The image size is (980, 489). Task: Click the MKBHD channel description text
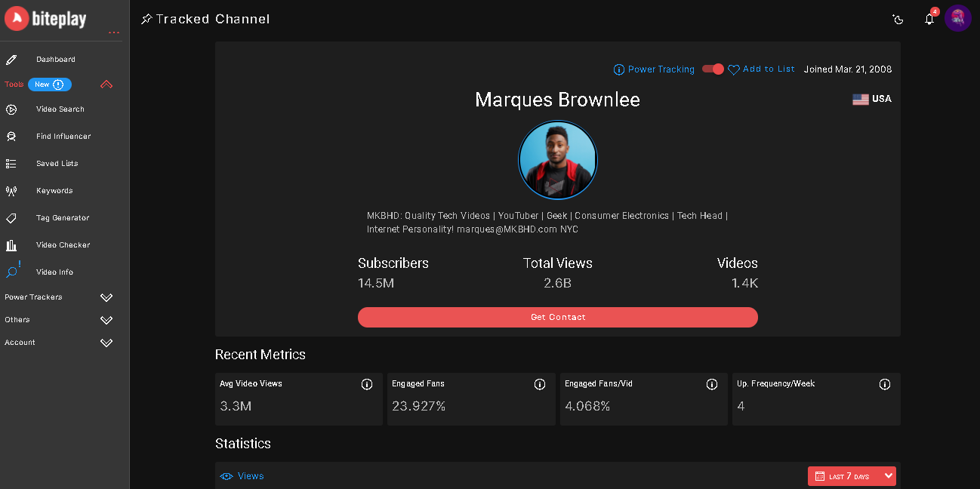548,223
